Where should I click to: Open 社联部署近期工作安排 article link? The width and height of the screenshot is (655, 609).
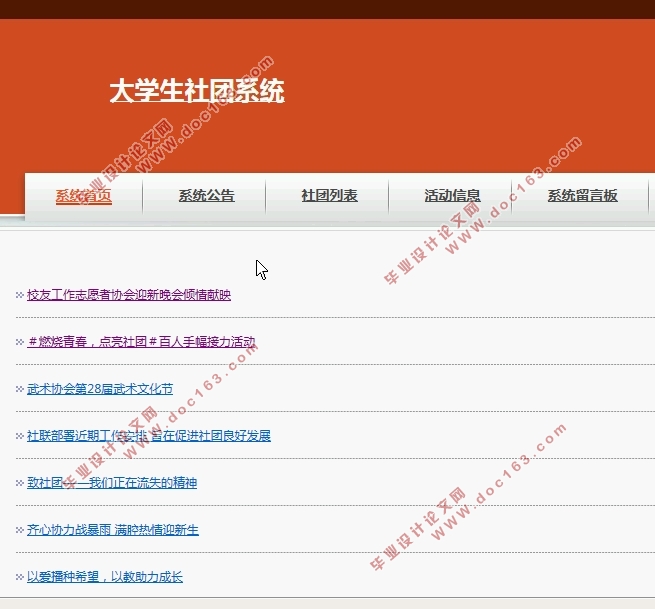(149, 436)
